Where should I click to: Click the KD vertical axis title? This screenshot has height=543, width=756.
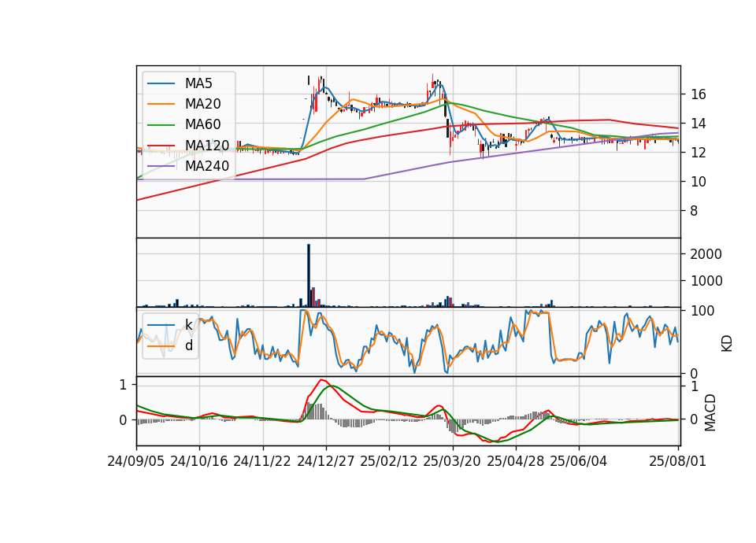click(x=727, y=343)
